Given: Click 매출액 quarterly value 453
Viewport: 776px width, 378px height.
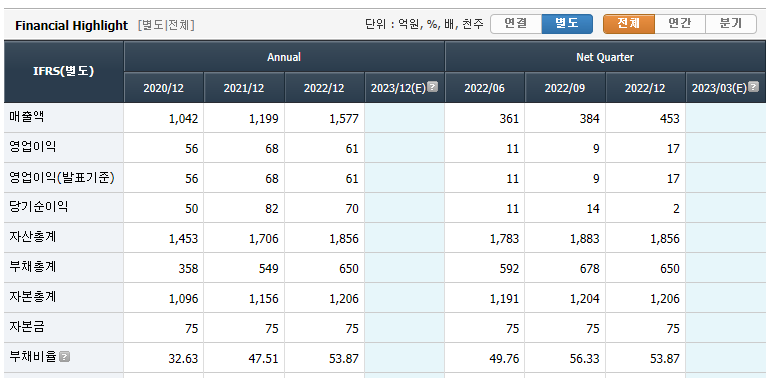Looking at the screenshot, I should click(x=670, y=119).
